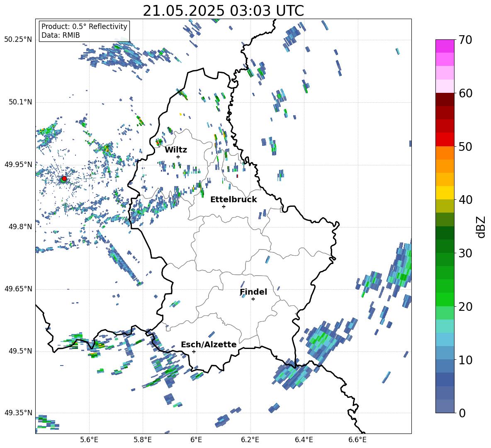
Task: Click the 49.95°N latitude label
Action: 18,164
